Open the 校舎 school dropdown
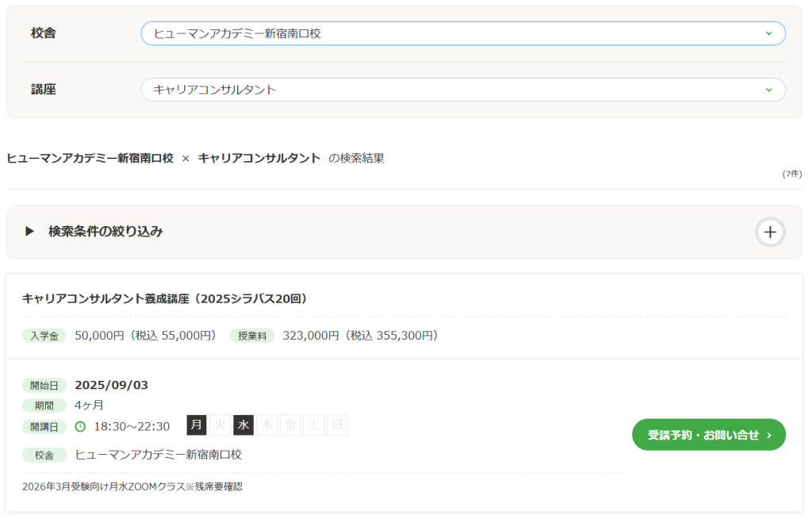The width and height of the screenshot is (812, 519). (x=464, y=33)
